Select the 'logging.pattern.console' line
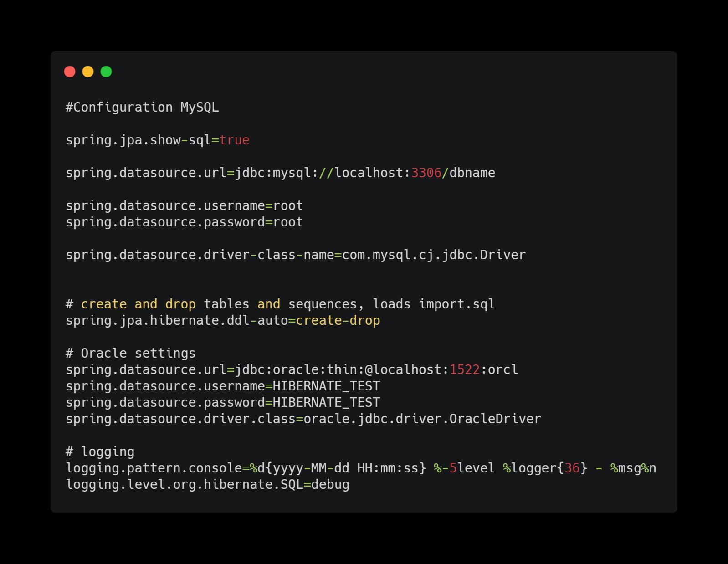The image size is (728, 564). [361, 468]
